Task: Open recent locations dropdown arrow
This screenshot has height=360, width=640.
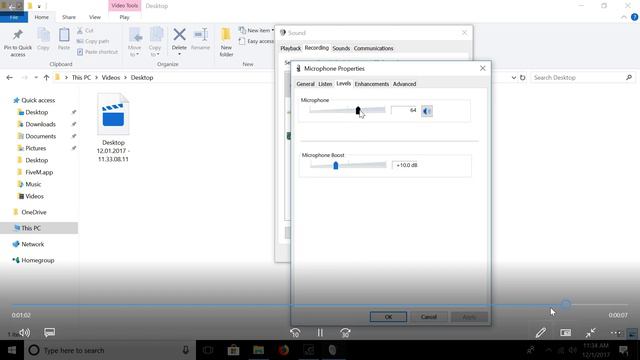Action: click(x=36, y=78)
